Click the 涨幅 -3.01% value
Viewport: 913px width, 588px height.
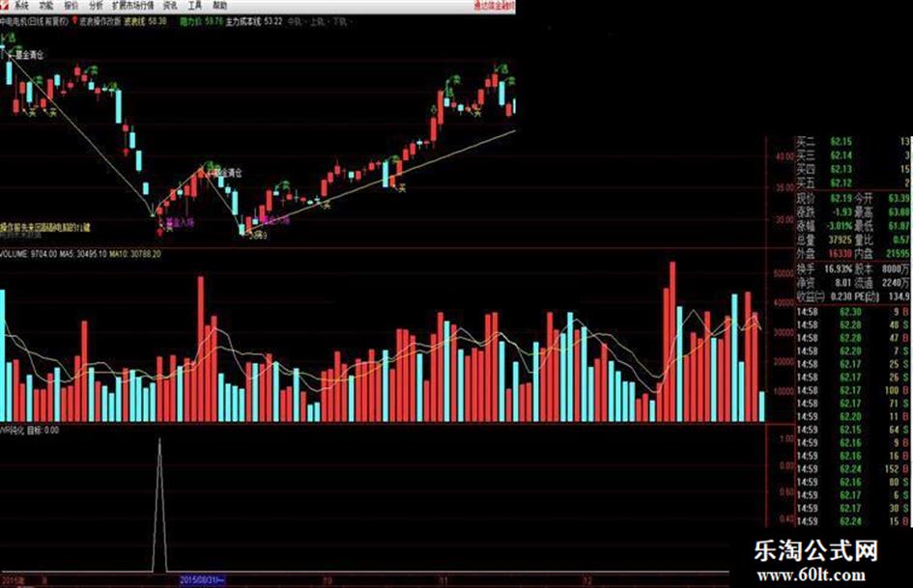point(839,226)
